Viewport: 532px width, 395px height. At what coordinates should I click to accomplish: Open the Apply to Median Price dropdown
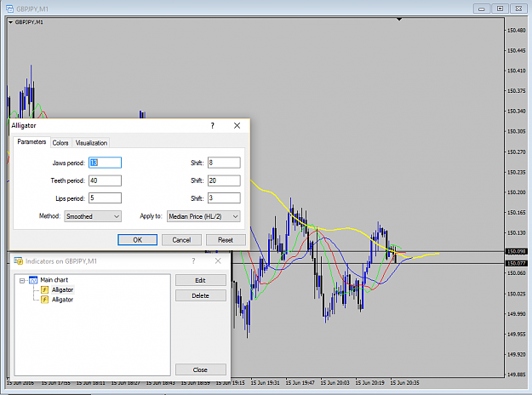coord(203,216)
